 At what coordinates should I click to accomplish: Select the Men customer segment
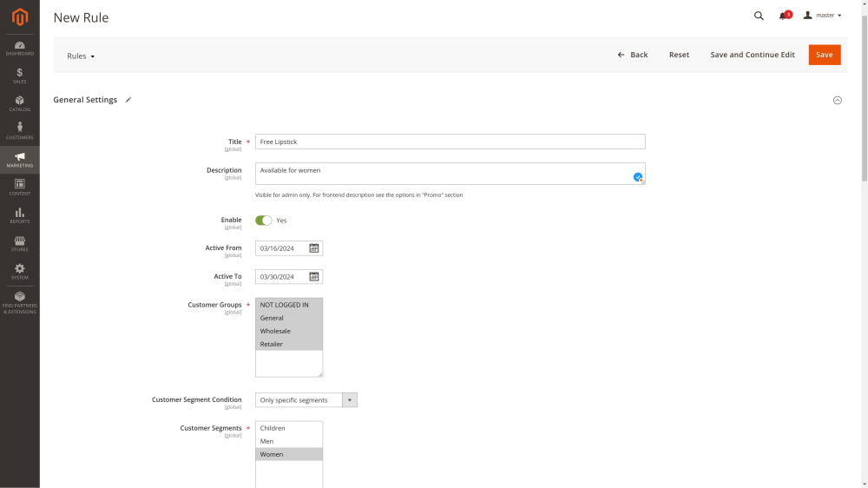tap(289, 441)
